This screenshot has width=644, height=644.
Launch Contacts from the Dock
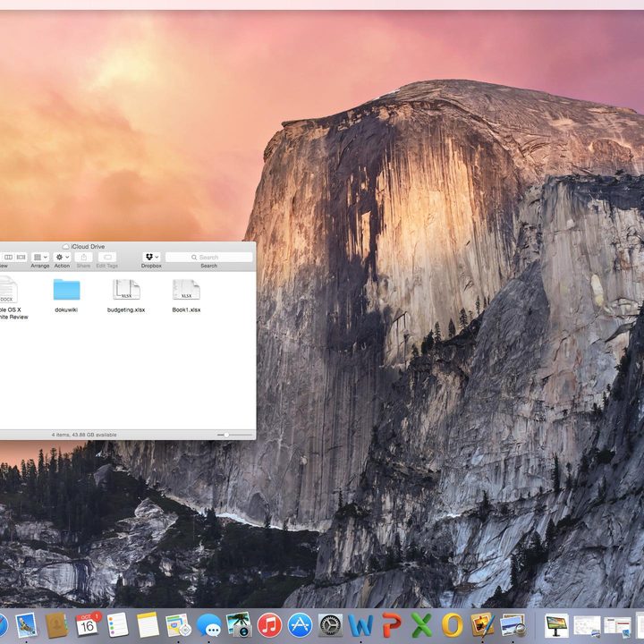pos(56,624)
